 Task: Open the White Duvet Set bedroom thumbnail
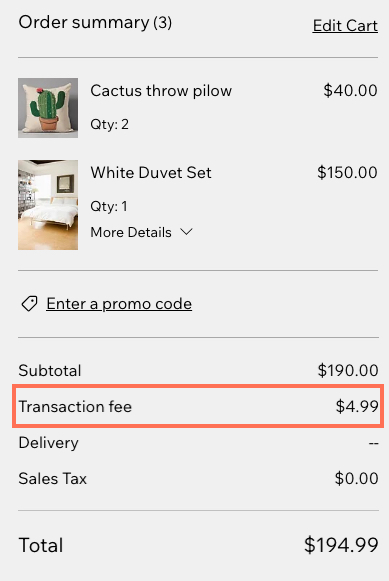click(48, 205)
